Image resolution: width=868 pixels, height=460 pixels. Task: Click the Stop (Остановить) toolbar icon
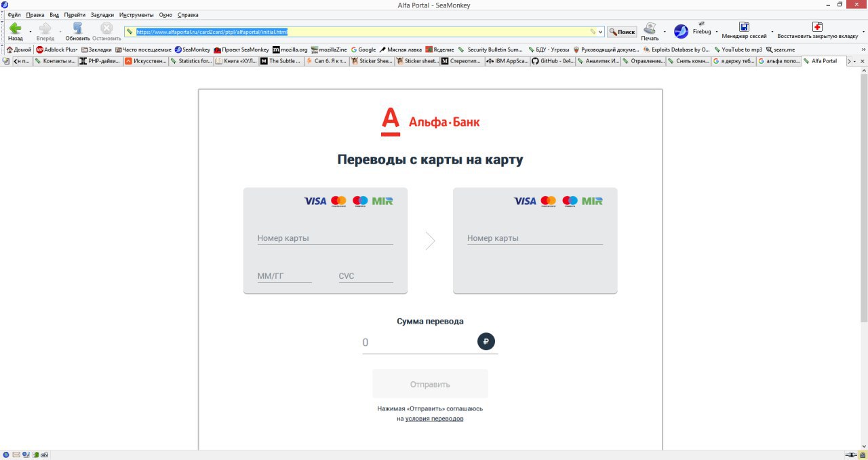click(x=106, y=28)
